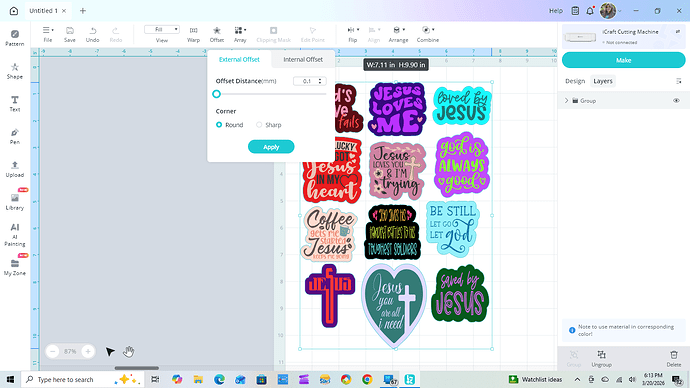The height and width of the screenshot is (388, 690).
Task: Select the Shape tool
Action: [x=15, y=71]
